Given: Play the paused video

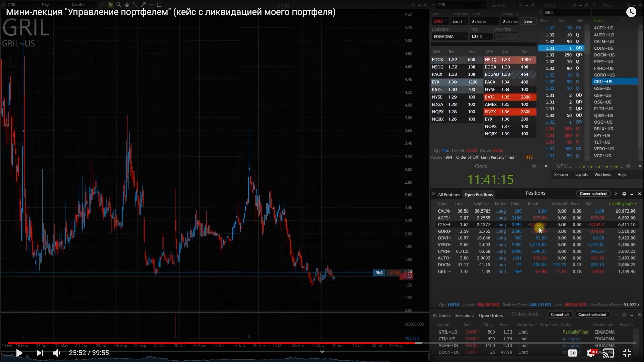Looking at the screenshot, I should coord(19,353).
